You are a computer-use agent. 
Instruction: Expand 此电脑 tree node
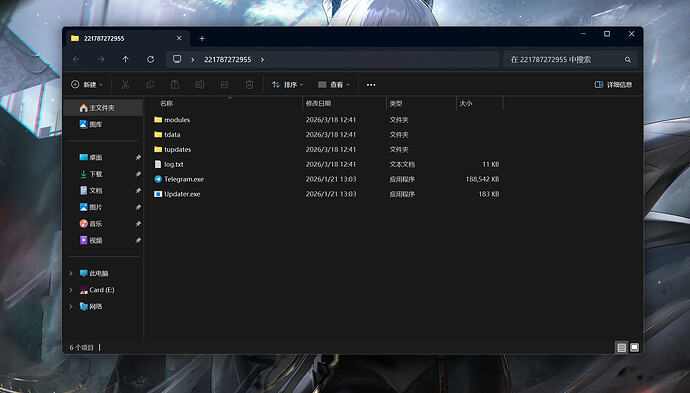[71, 273]
